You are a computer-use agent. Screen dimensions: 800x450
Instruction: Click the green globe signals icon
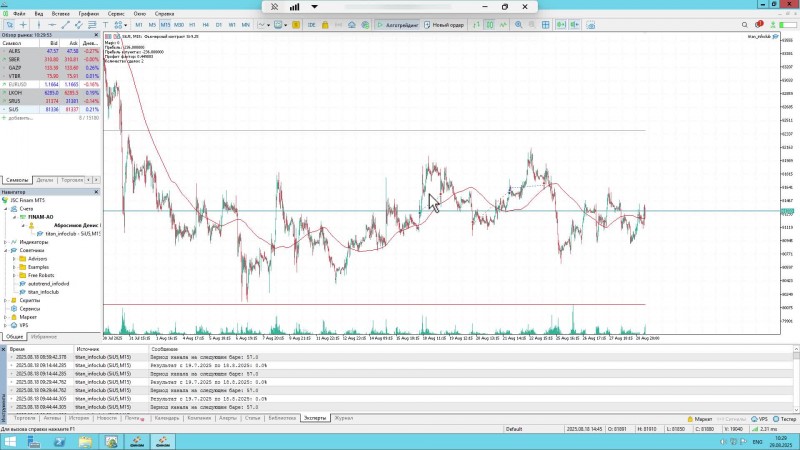[365, 24]
